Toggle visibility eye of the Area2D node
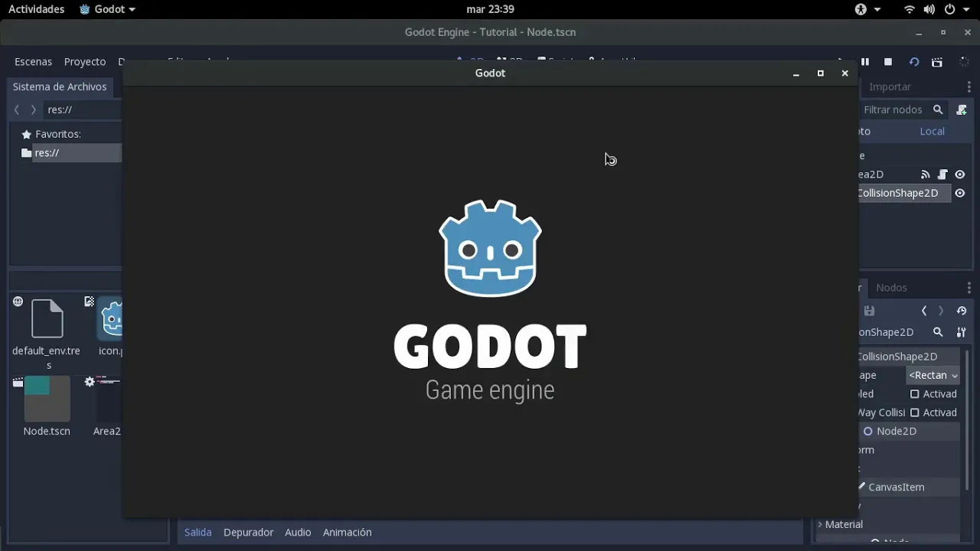The image size is (980, 551). coord(960,174)
